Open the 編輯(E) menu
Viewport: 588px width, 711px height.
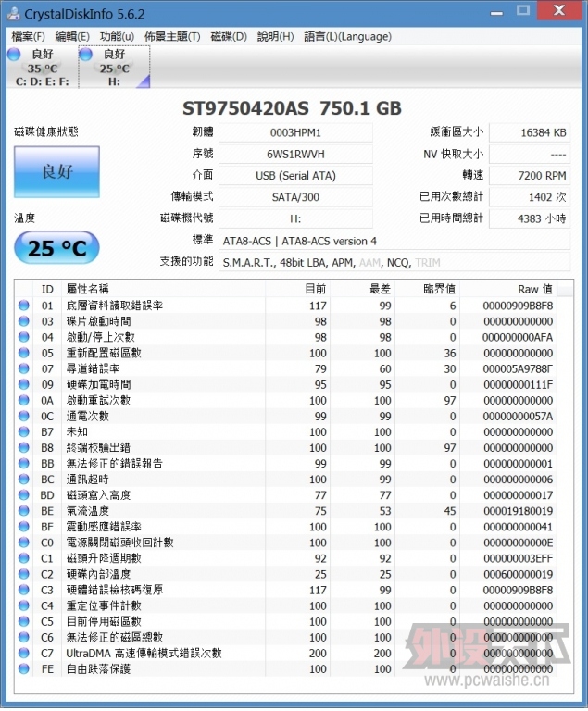tap(72, 37)
